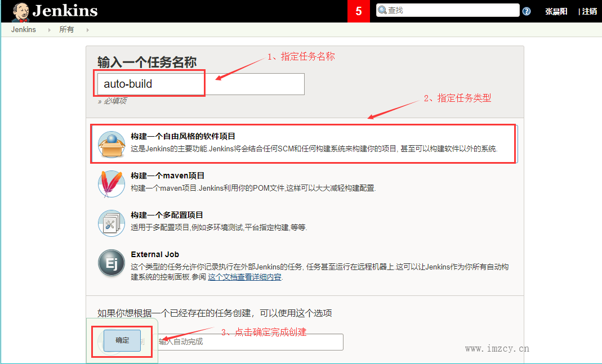Expand the arrow after the 所有 breadcrumb

(x=87, y=30)
